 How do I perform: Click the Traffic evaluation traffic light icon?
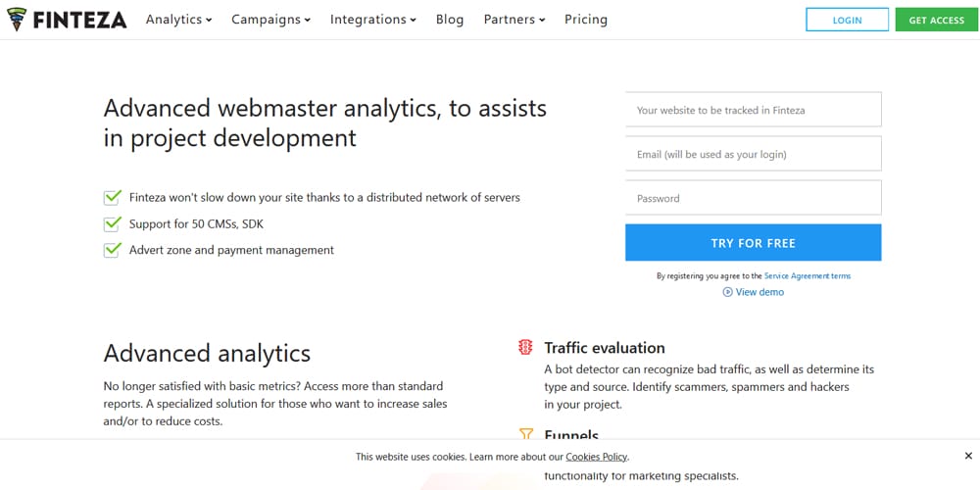pyautogui.click(x=525, y=347)
